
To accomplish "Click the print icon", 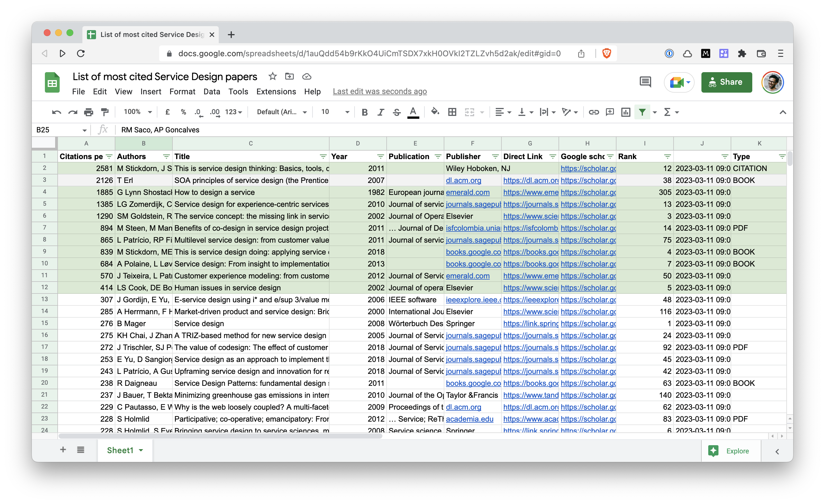I will pyautogui.click(x=88, y=112).
